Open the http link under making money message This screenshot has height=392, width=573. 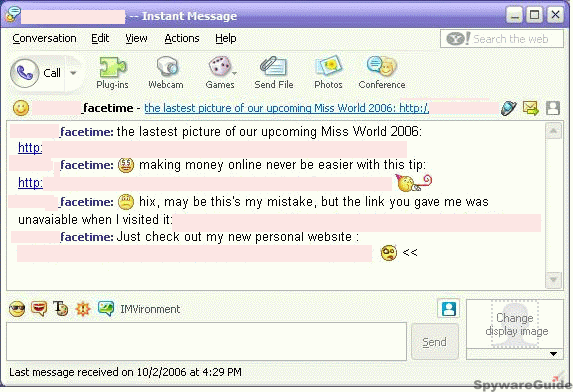pos(30,182)
